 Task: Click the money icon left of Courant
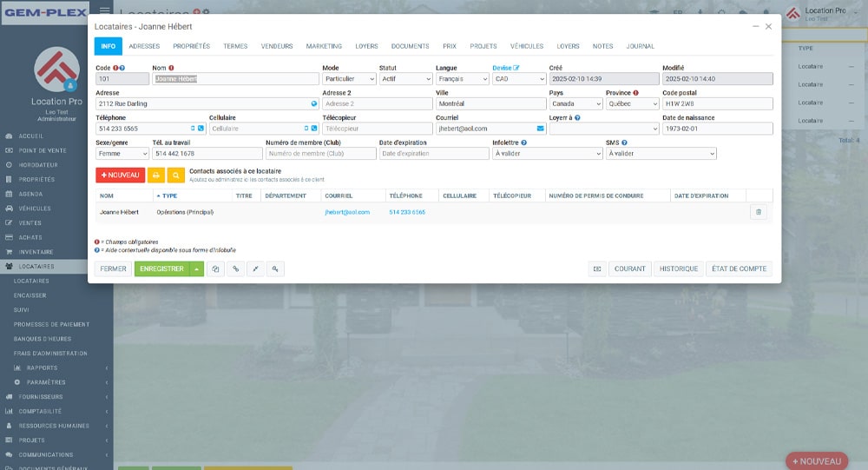[x=597, y=269]
